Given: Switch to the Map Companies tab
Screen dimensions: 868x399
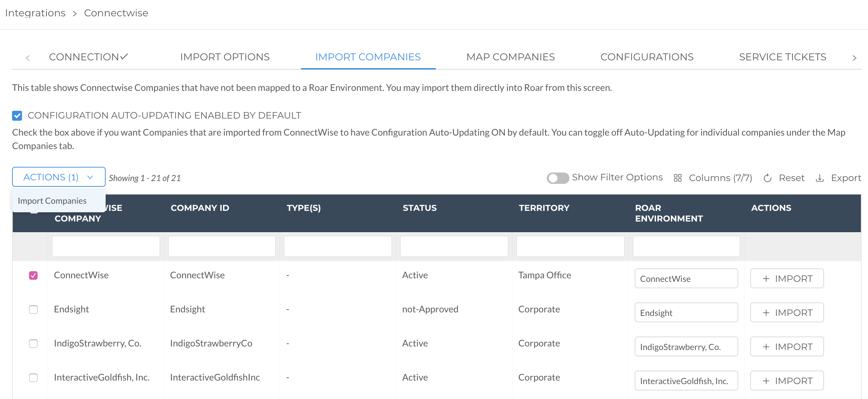Looking at the screenshot, I should pos(510,57).
